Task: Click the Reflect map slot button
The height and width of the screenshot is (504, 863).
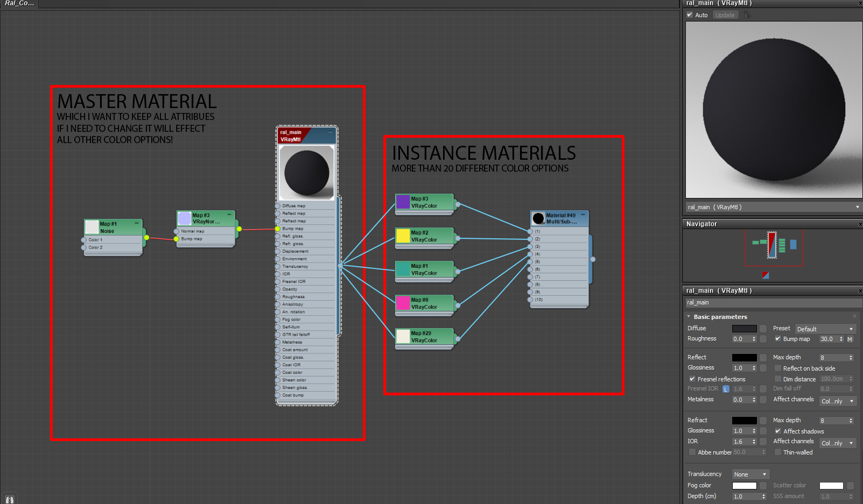Action: 763,358
